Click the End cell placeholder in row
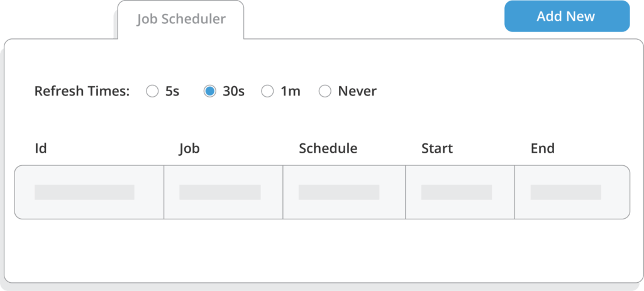This screenshot has height=291, width=644. (566, 192)
